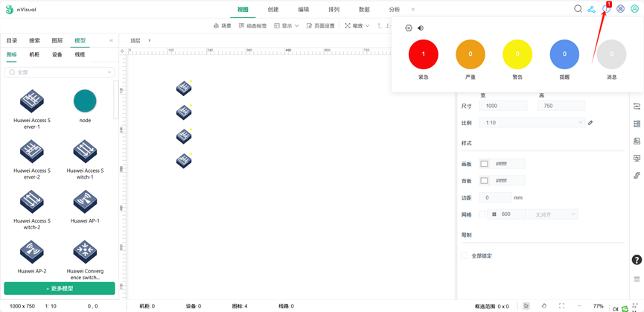644x312 pixels.
Task: Click the ruler origin crosshair icon
Action: [122, 51]
